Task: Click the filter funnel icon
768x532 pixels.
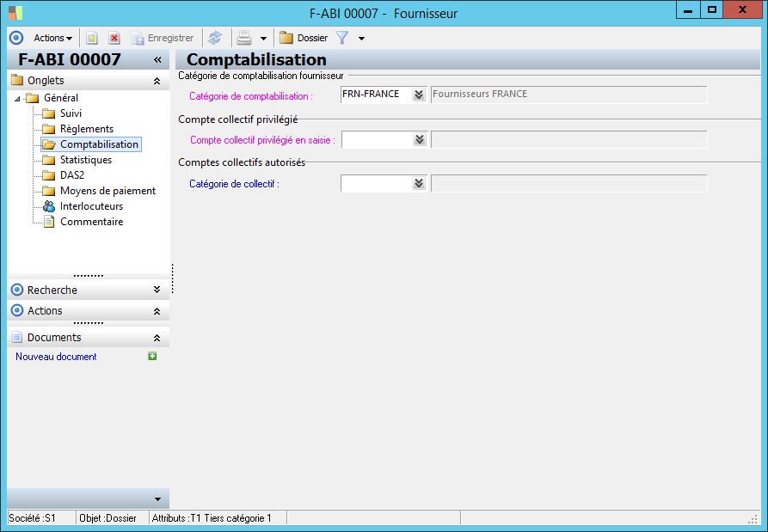Action: tap(342, 38)
